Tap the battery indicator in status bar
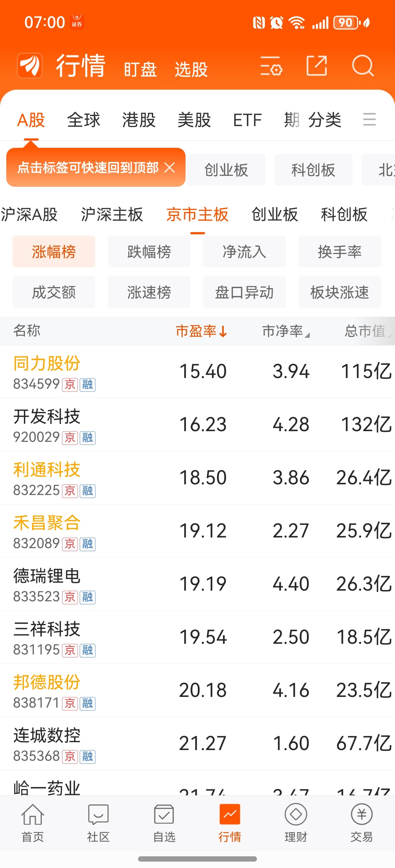 pyautogui.click(x=346, y=23)
